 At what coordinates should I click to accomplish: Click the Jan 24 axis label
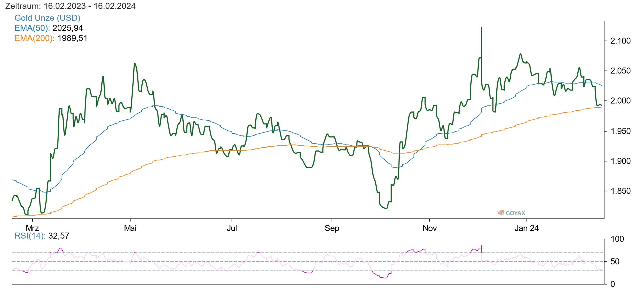click(x=527, y=228)
